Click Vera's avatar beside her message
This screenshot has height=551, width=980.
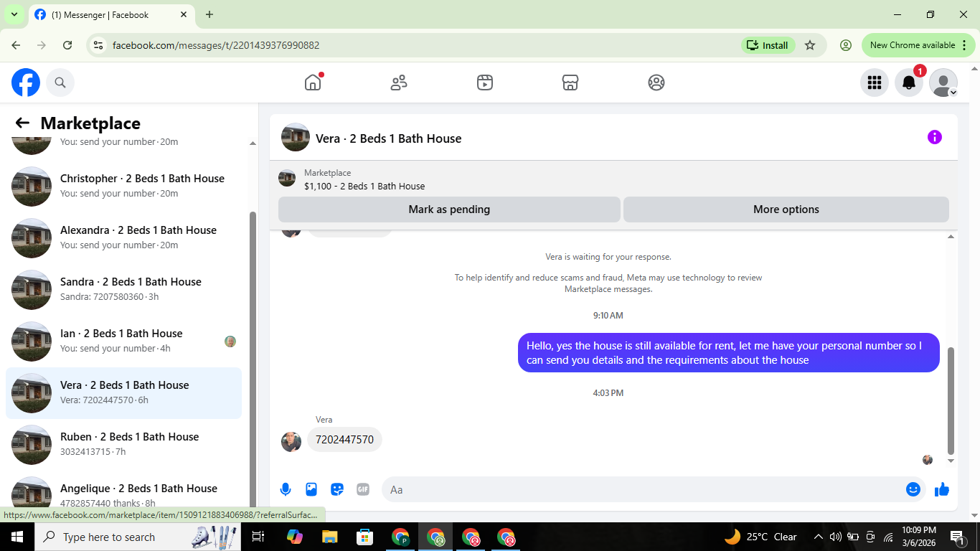pyautogui.click(x=291, y=441)
